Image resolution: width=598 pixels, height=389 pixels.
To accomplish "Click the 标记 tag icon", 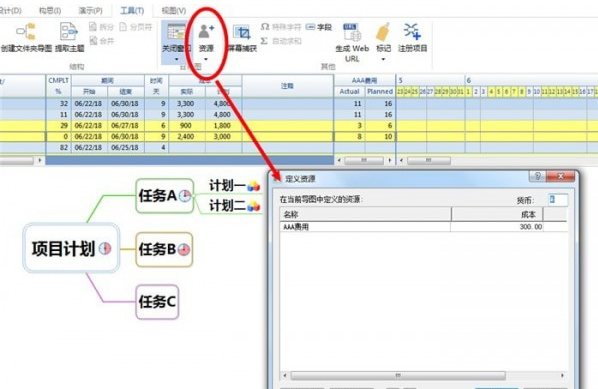I will pyautogui.click(x=383, y=32).
